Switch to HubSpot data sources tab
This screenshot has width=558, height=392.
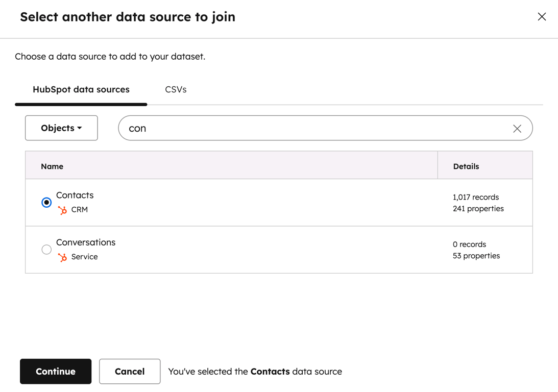tap(81, 90)
